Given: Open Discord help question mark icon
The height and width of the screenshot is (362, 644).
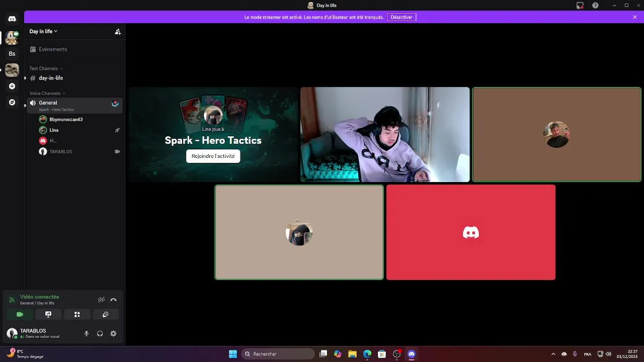Looking at the screenshot, I should tap(596, 6).
